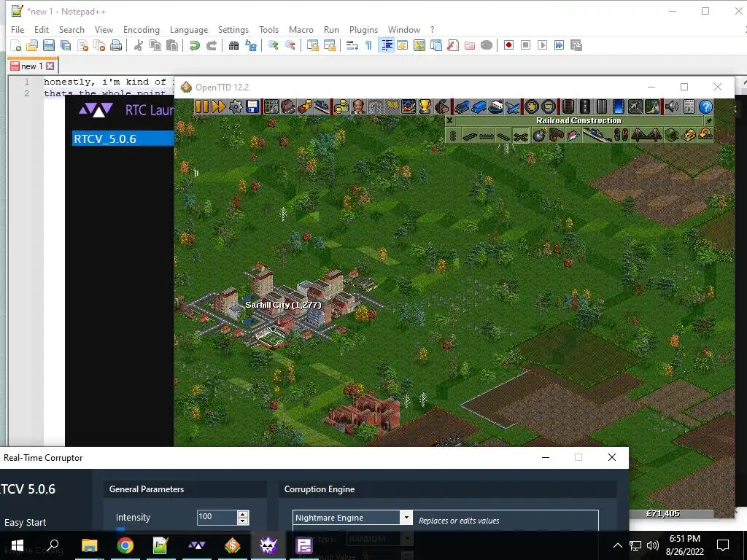747x560 pixels.
Task: Pin the Railroad Construction toolbar
Action: (708, 120)
